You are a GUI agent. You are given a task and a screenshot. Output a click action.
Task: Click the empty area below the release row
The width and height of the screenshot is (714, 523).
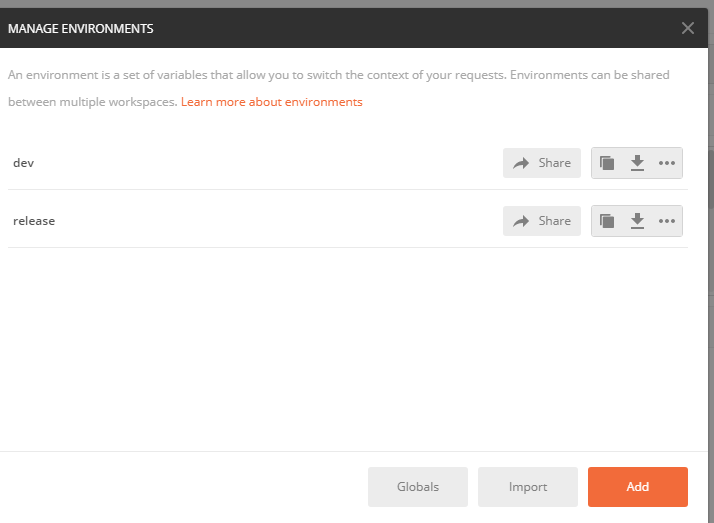[x=350, y=350]
